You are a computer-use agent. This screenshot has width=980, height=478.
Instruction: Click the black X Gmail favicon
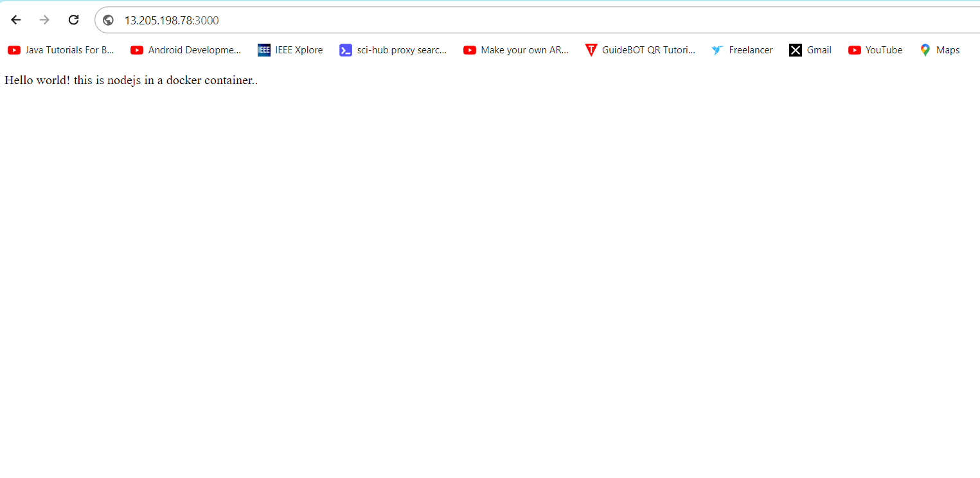[x=796, y=50]
